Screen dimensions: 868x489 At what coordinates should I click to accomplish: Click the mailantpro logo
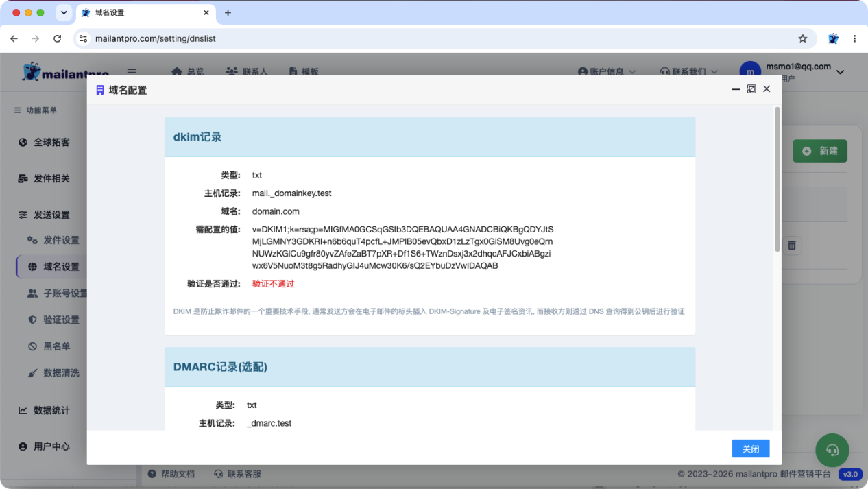[x=66, y=71]
